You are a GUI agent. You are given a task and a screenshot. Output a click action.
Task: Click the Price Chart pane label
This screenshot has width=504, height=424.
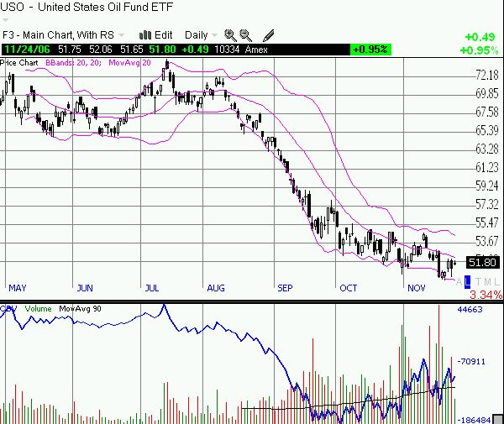[x=19, y=63]
